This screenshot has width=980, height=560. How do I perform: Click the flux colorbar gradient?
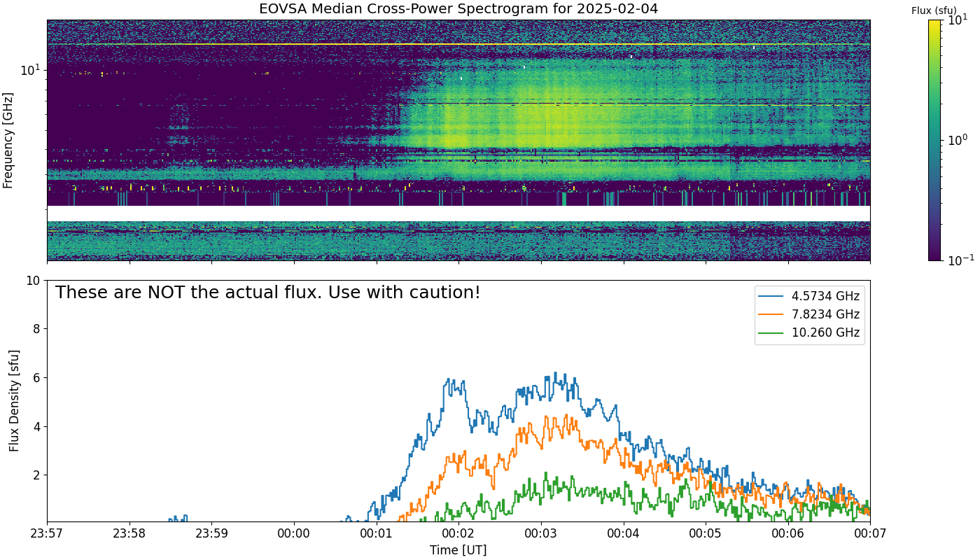(934, 140)
